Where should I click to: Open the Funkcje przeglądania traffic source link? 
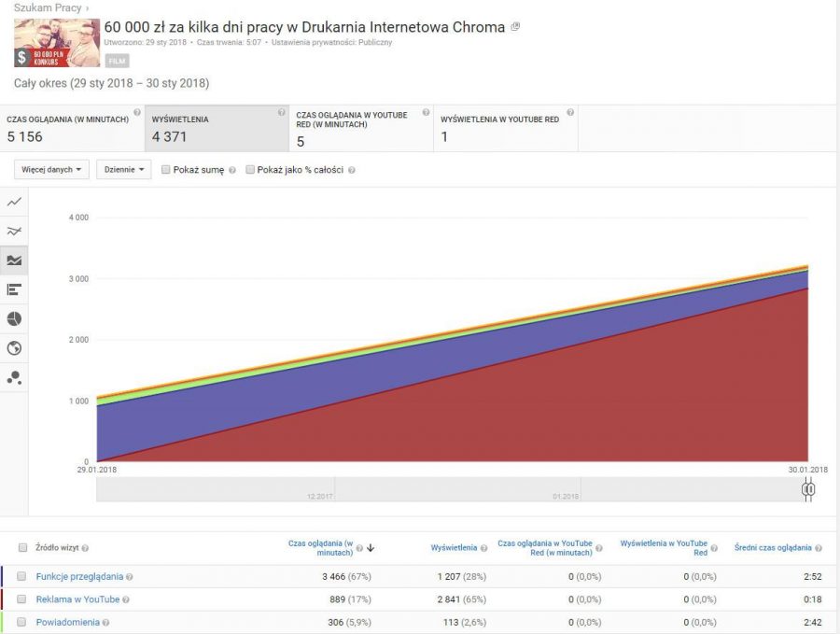click(78, 577)
